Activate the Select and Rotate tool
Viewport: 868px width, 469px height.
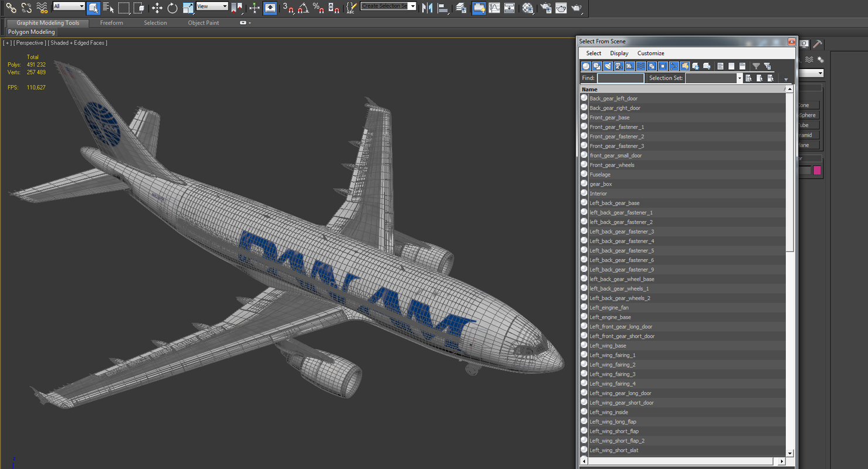(x=172, y=8)
